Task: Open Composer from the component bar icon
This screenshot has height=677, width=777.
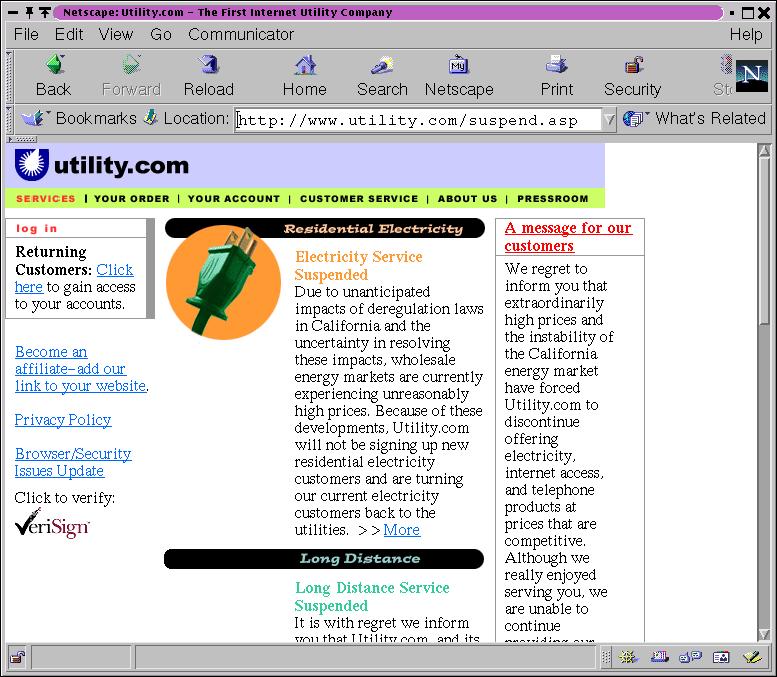Action: click(752, 657)
